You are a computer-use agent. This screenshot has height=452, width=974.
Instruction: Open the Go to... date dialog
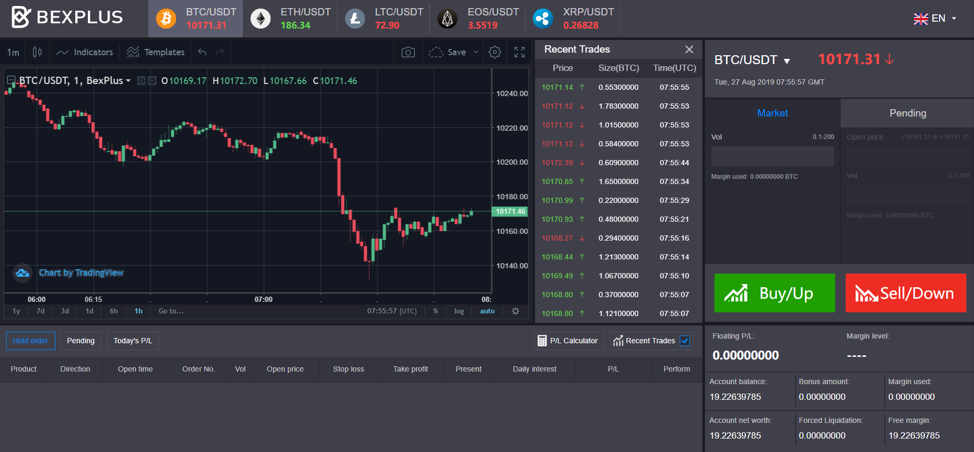171,311
